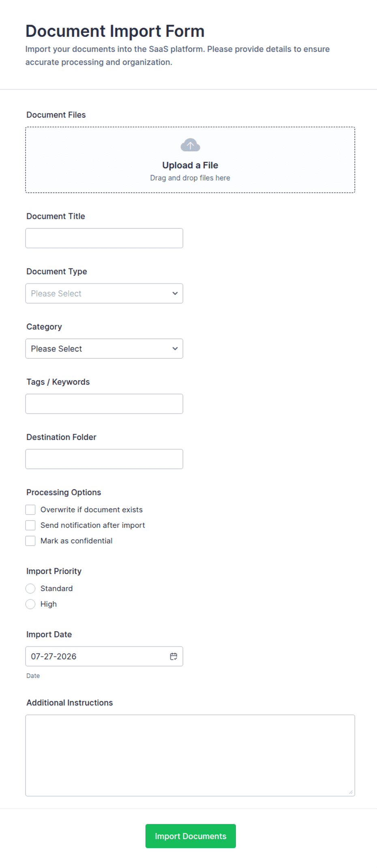
Task: Click the Upload a File text
Action: (x=190, y=165)
